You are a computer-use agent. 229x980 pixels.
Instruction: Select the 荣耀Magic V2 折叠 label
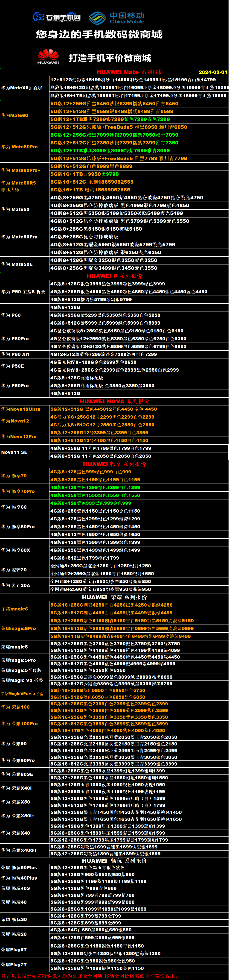pos(22,680)
